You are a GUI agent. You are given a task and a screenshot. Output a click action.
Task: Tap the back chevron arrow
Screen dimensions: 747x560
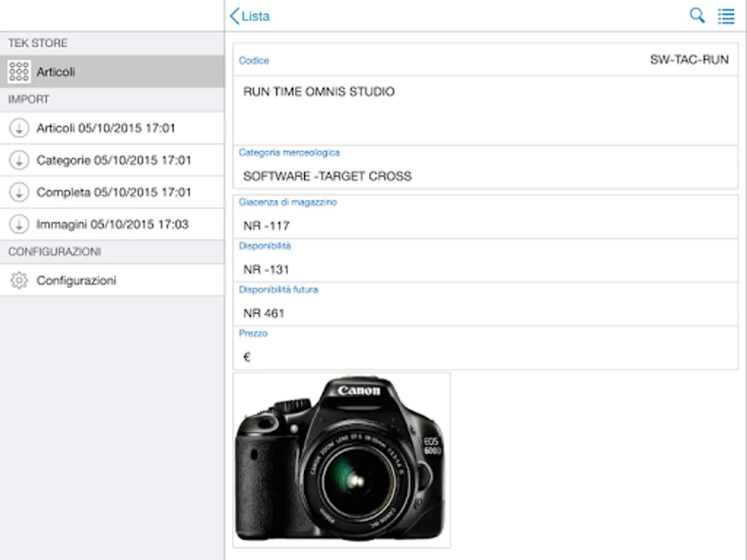click(234, 16)
